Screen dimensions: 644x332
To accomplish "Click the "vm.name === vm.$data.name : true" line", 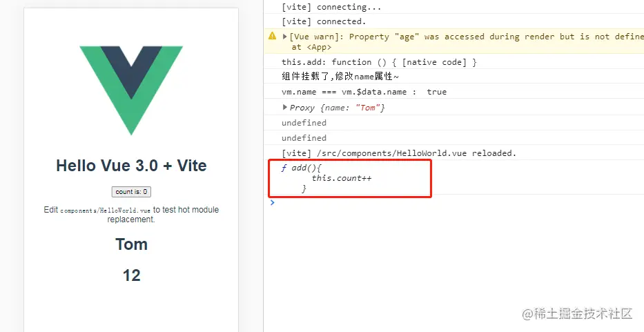I will click(x=364, y=92).
